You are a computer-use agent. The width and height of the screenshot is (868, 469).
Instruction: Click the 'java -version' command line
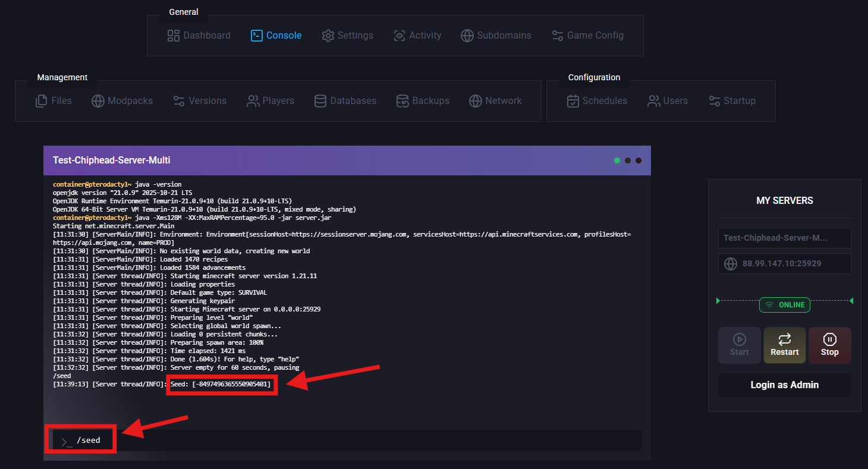click(117, 184)
